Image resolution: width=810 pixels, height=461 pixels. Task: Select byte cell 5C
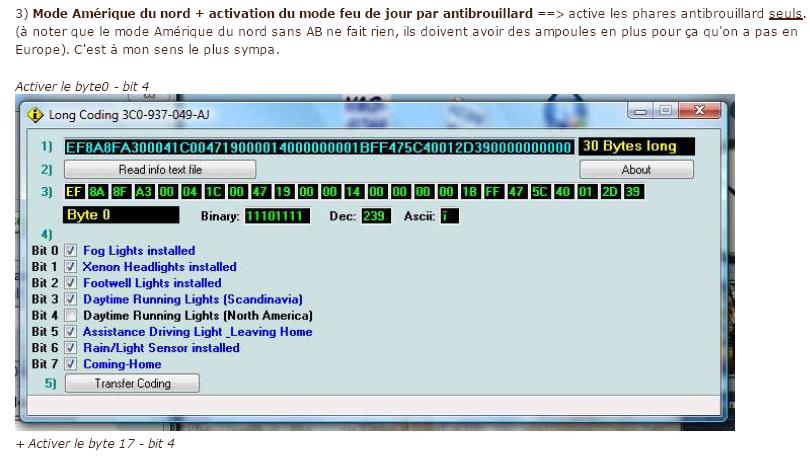[x=539, y=192]
